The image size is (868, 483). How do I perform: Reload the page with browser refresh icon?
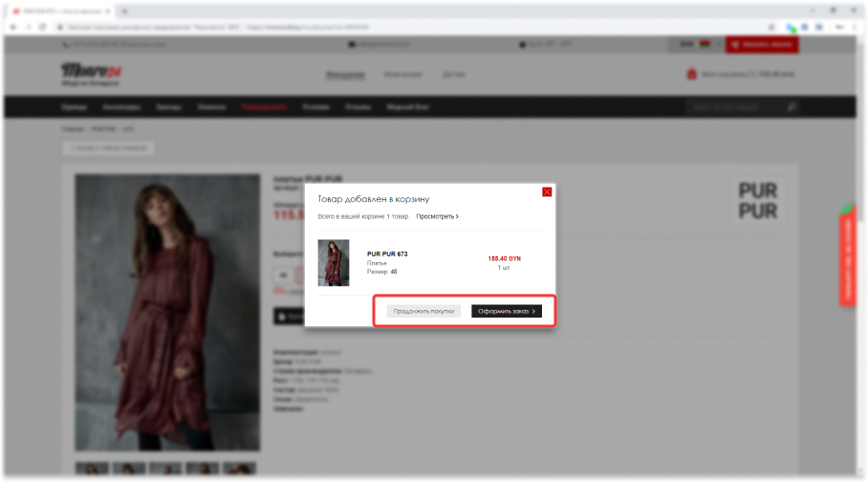pos(42,27)
